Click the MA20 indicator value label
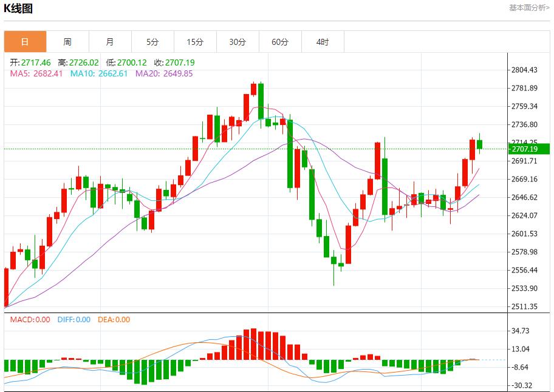 click(x=164, y=73)
